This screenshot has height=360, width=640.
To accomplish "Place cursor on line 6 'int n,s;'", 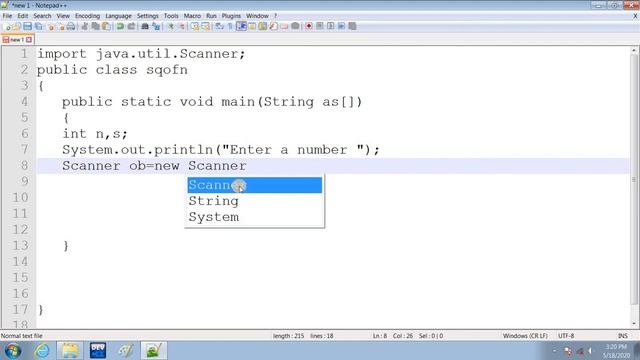I will click(x=95, y=134).
